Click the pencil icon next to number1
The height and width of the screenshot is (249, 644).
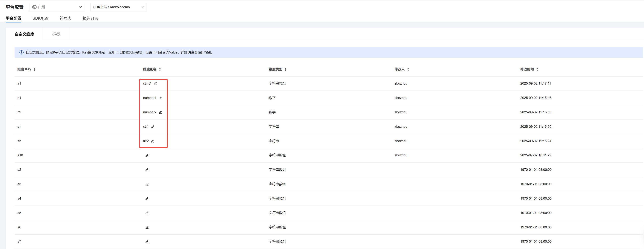click(x=160, y=98)
